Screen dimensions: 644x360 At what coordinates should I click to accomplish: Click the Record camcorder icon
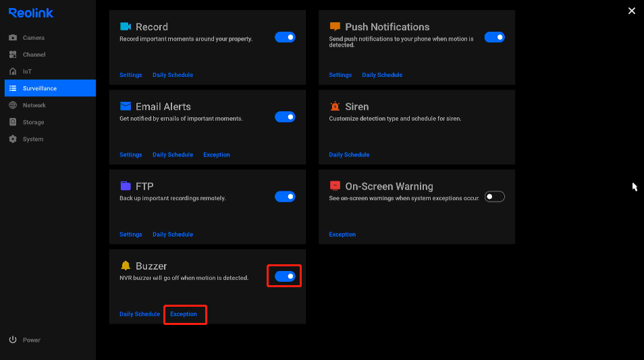126,27
